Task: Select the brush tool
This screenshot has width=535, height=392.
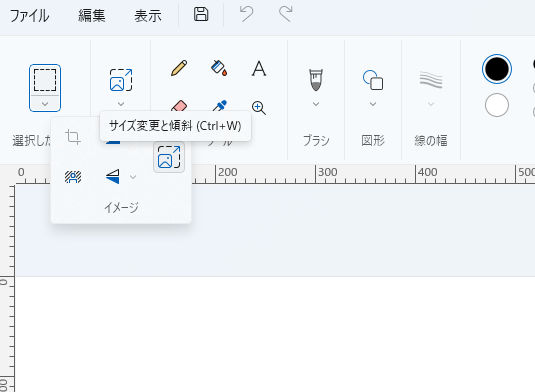Action: point(316,80)
